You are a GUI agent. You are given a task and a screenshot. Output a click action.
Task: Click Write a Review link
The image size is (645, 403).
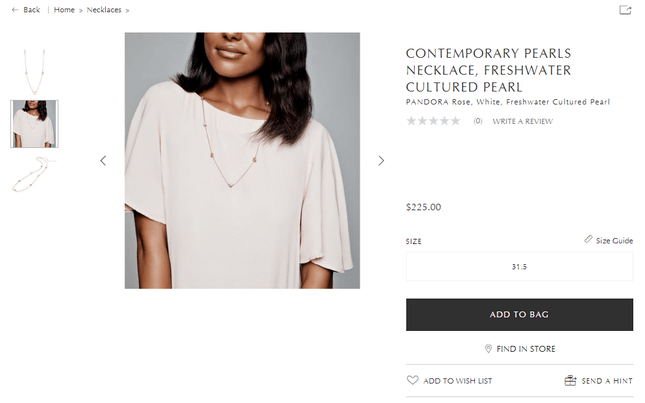[x=522, y=121]
